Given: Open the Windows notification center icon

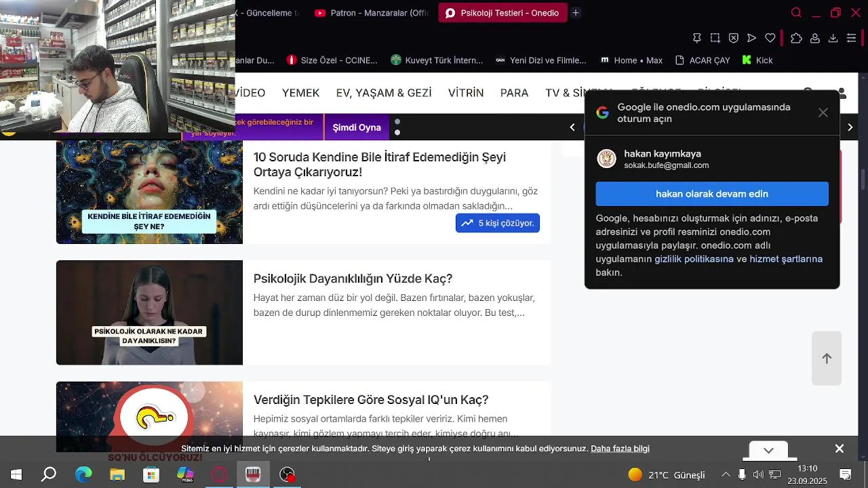Looking at the screenshot, I should (x=846, y=474).
